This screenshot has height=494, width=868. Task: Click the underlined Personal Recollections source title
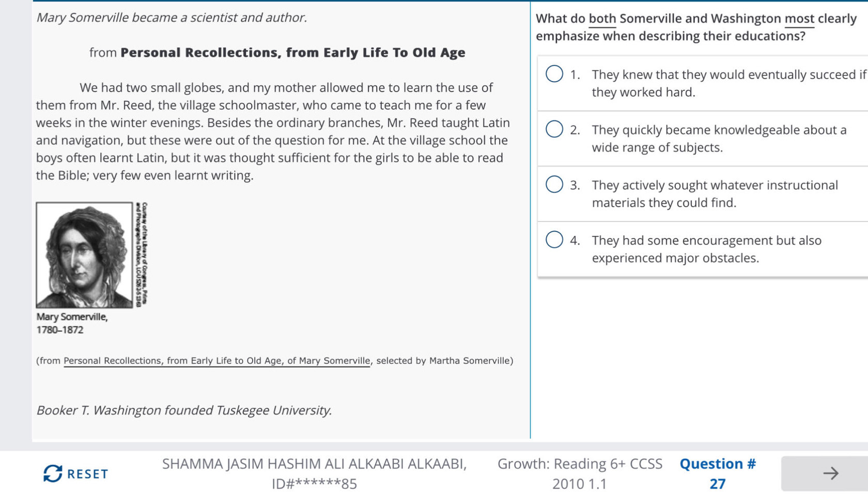[216, 361]
